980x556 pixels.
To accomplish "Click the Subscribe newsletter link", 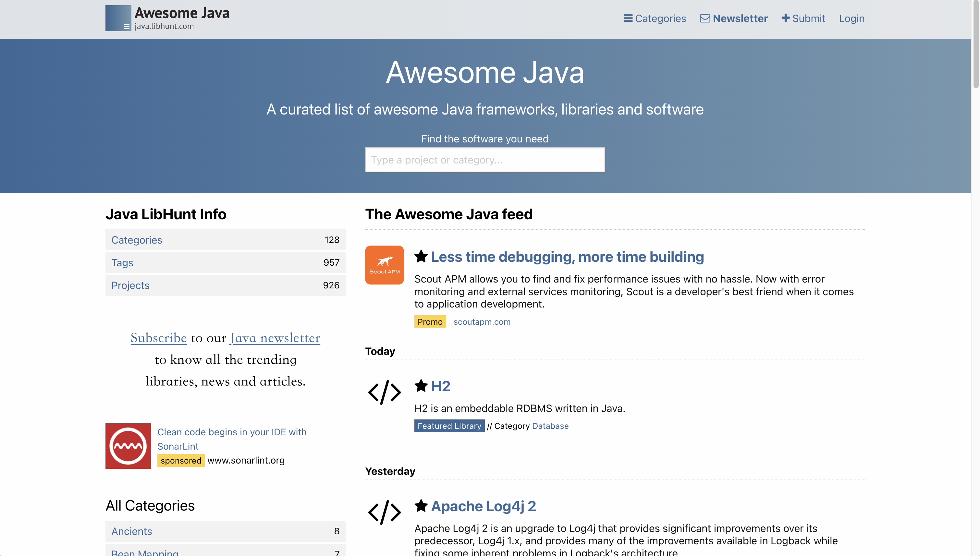I will 158,338.
